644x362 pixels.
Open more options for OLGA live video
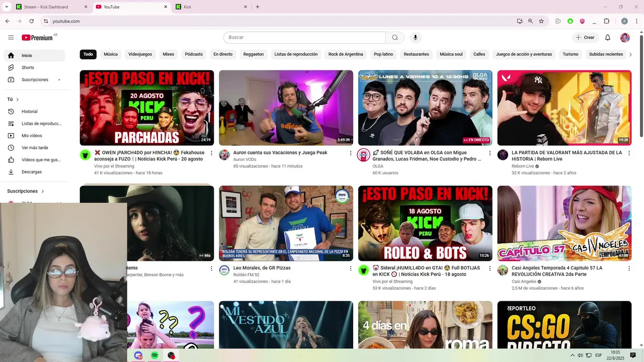(490, 153)
